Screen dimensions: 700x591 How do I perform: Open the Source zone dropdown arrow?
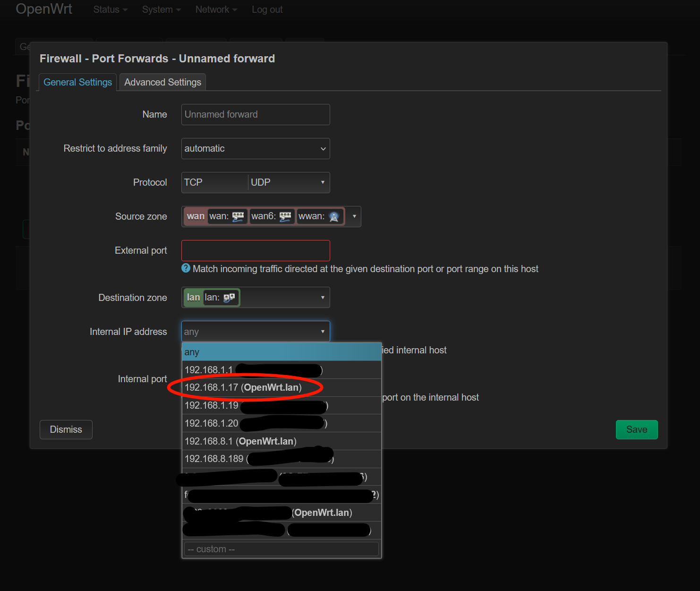point(354,216)
